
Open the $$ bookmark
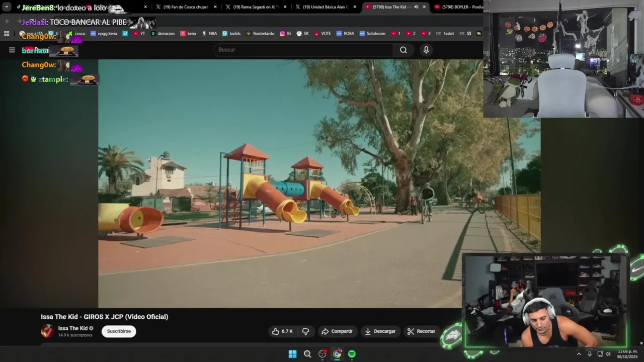click(465, 34)
